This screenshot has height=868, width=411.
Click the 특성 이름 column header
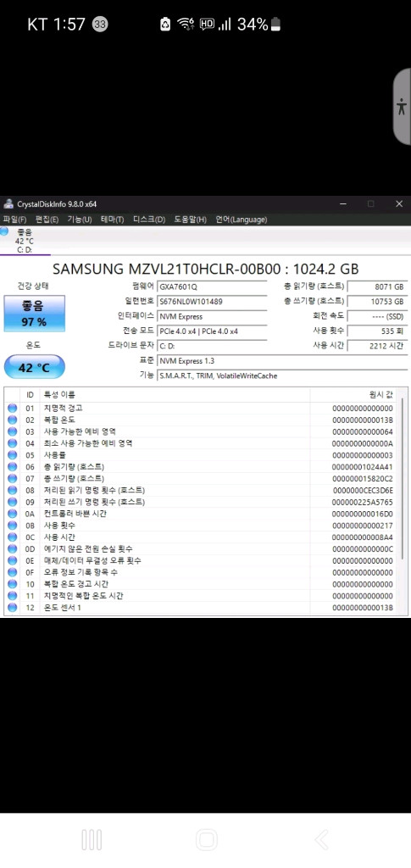(x=175, y=395)
